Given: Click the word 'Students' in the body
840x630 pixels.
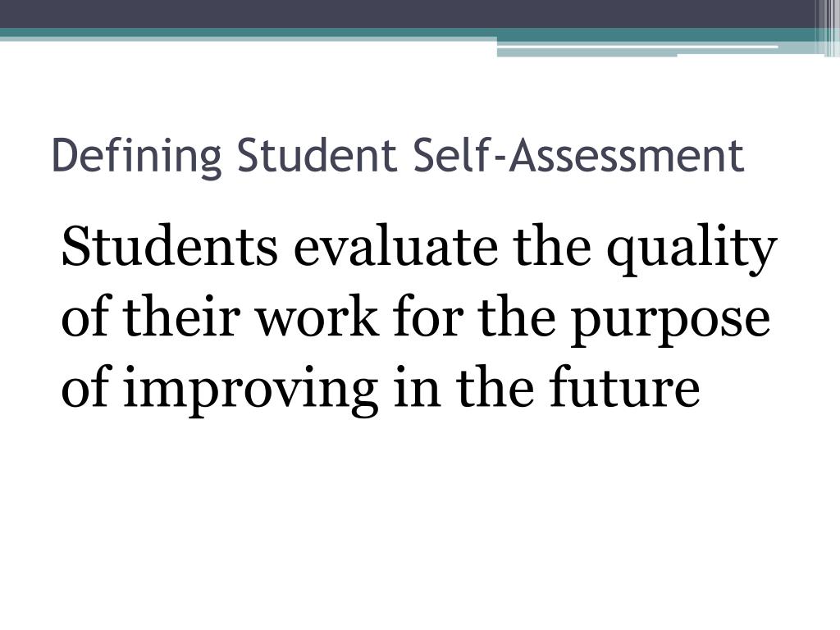Looking at the screenshot, I should pos(170,246).
